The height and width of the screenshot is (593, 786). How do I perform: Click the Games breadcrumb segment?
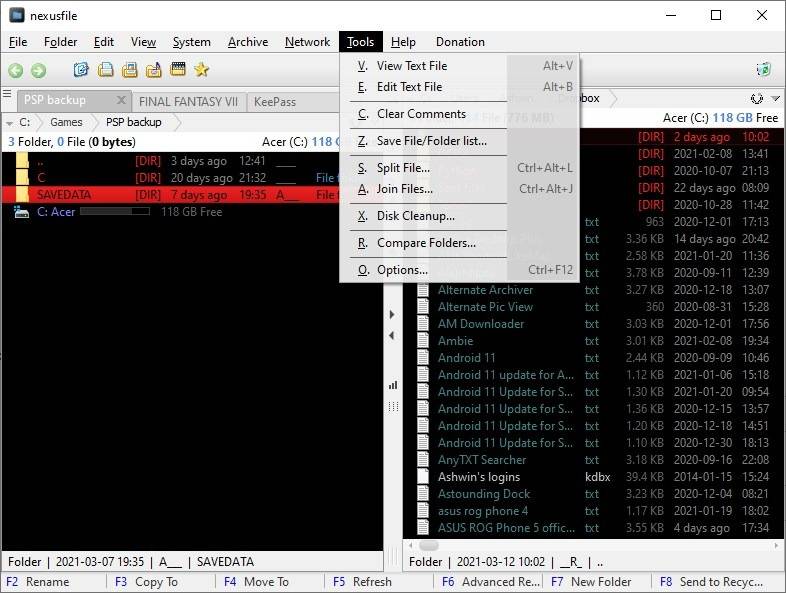pyautogui.click(x=66, y=122)
